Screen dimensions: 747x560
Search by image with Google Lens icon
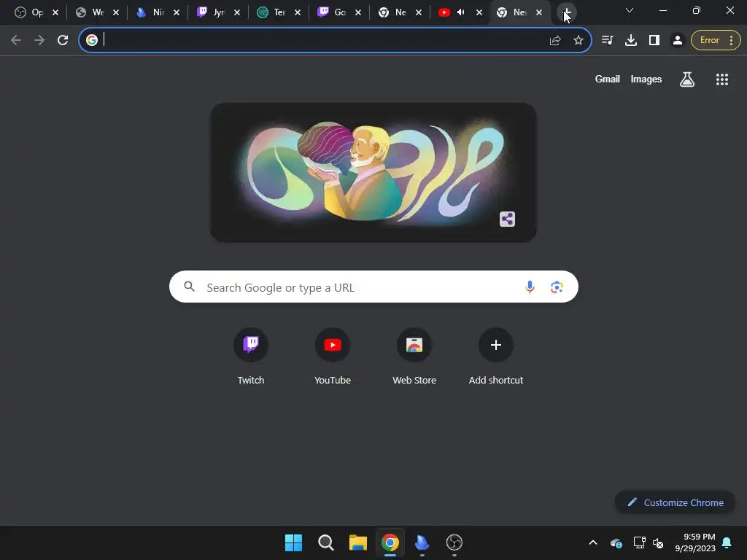click(557, 287)
